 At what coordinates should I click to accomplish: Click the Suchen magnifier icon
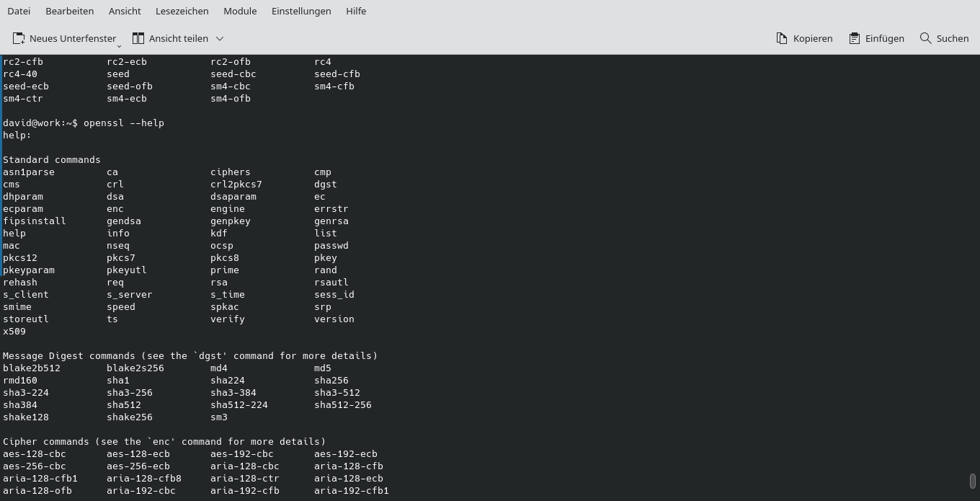click(x=925, y=38)
